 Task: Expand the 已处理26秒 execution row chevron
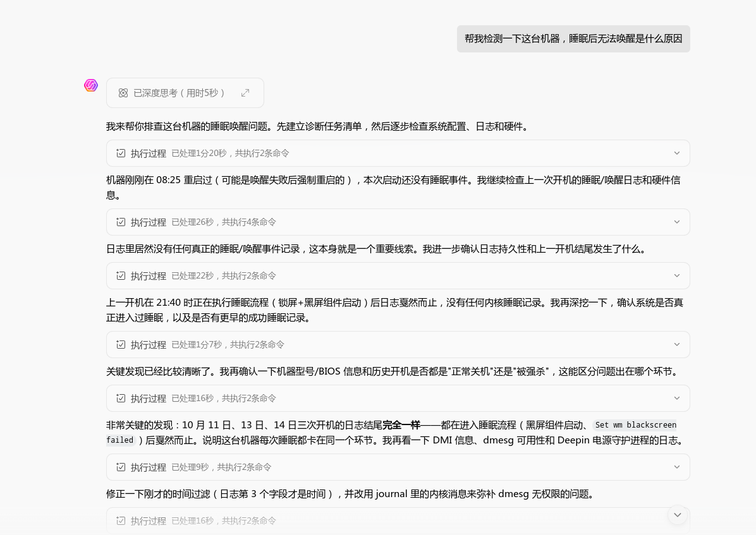(677, 222)
